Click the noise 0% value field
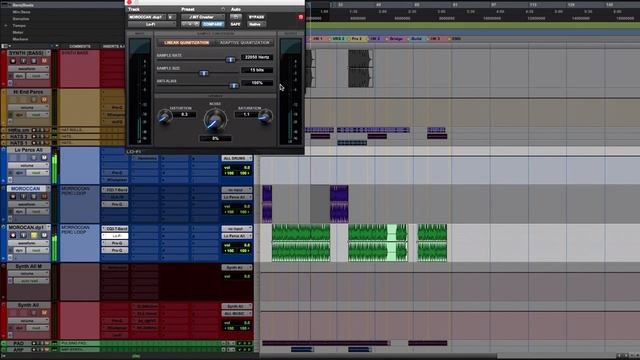Image resolution: width=640 pixels, height=360 pixels. [215, 138]
